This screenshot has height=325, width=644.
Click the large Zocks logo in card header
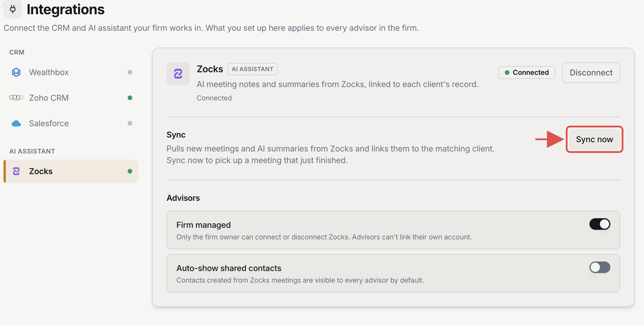click(178, 74)
